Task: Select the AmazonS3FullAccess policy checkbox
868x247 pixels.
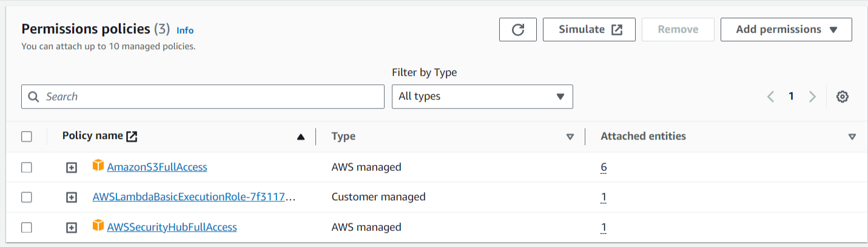Action: pos(27,167)
